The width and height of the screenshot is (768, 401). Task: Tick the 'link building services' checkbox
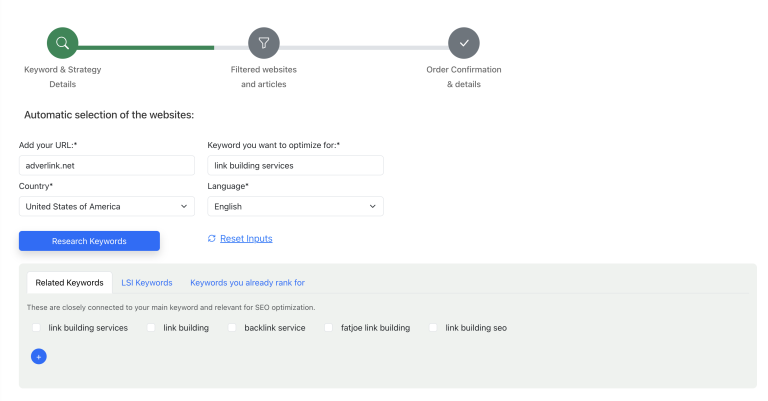coord(36,328)
